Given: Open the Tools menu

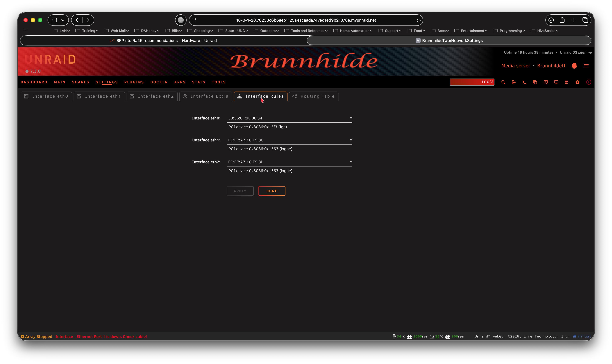Looking at the screenshot, I should coord(219,82).
